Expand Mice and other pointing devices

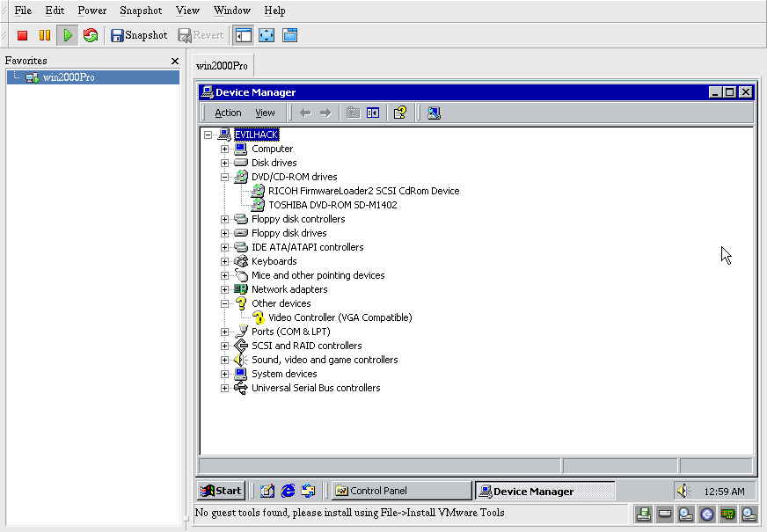(224, 275)
